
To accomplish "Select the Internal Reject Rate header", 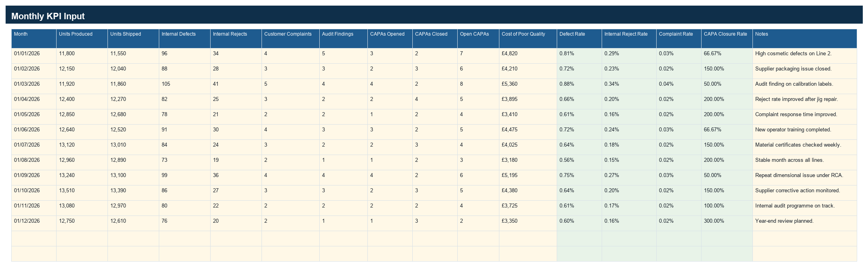I will [629, 38].
